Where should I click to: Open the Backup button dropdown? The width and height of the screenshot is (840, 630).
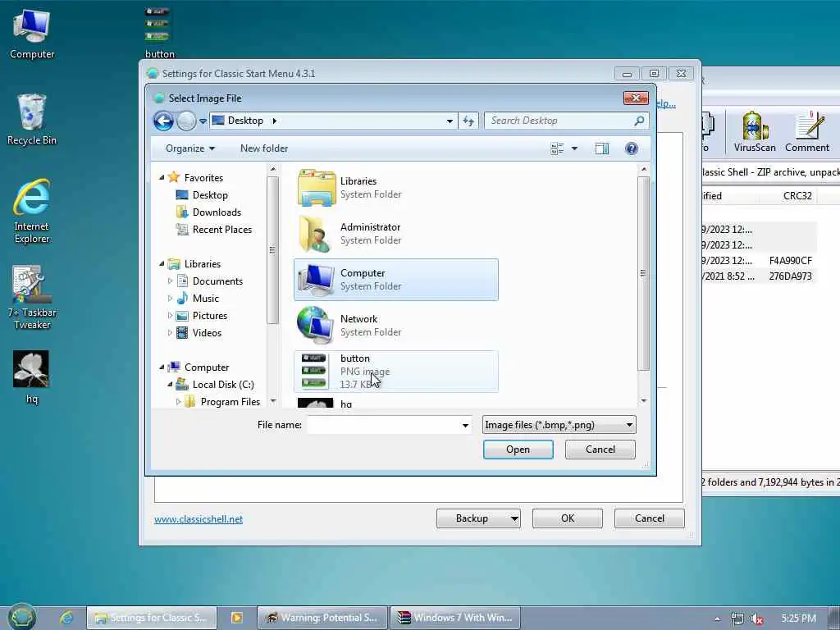point(514,518)
